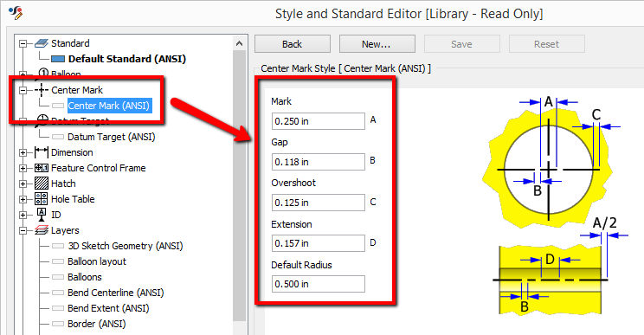The image size is (644, 335).
Task: Click the Center Mark crosshair icon
Action: pyautogui.click(x=42, y=90)
